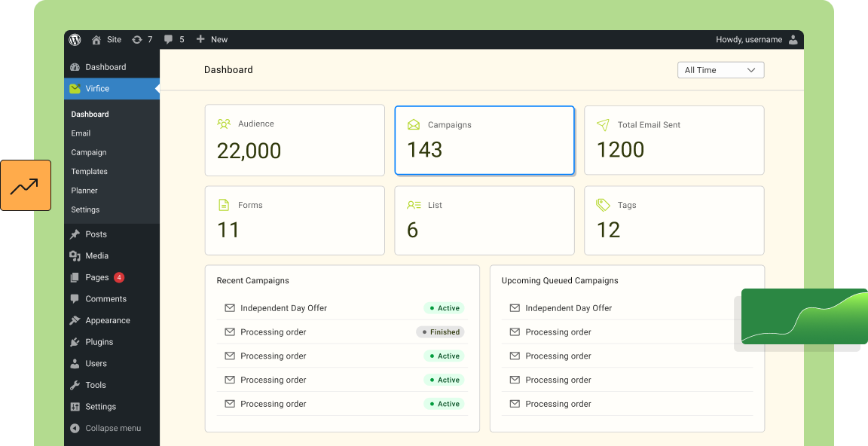Screen dimensions: 868x446
Task: Go to the Plugins menu
Action: pyautogui.click(x=99, y=342)
